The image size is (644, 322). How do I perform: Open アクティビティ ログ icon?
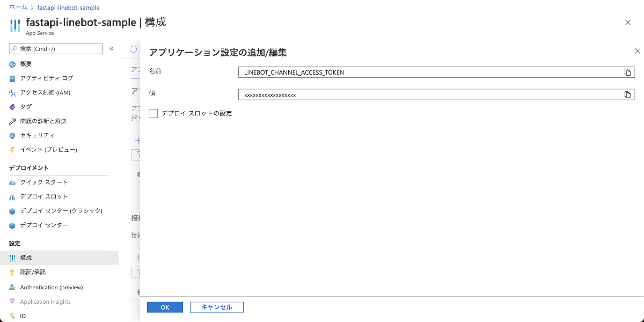(12, 78)
